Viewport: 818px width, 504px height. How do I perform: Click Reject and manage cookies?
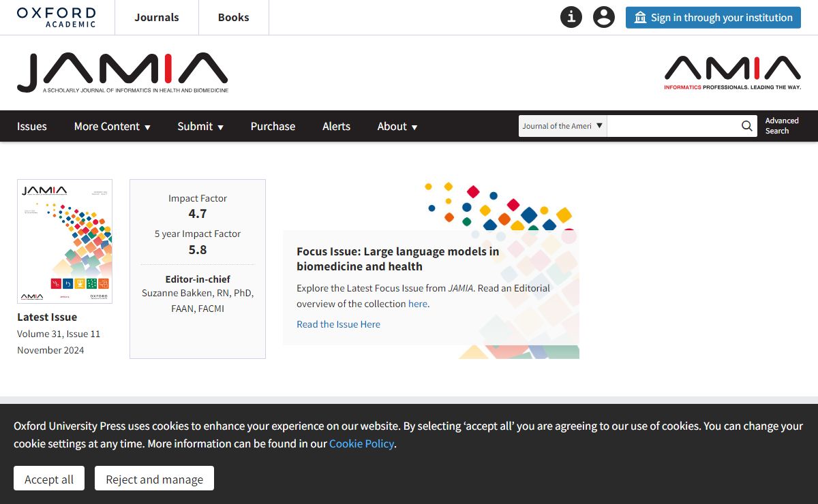pyautogui.click(x=154, y=479)
